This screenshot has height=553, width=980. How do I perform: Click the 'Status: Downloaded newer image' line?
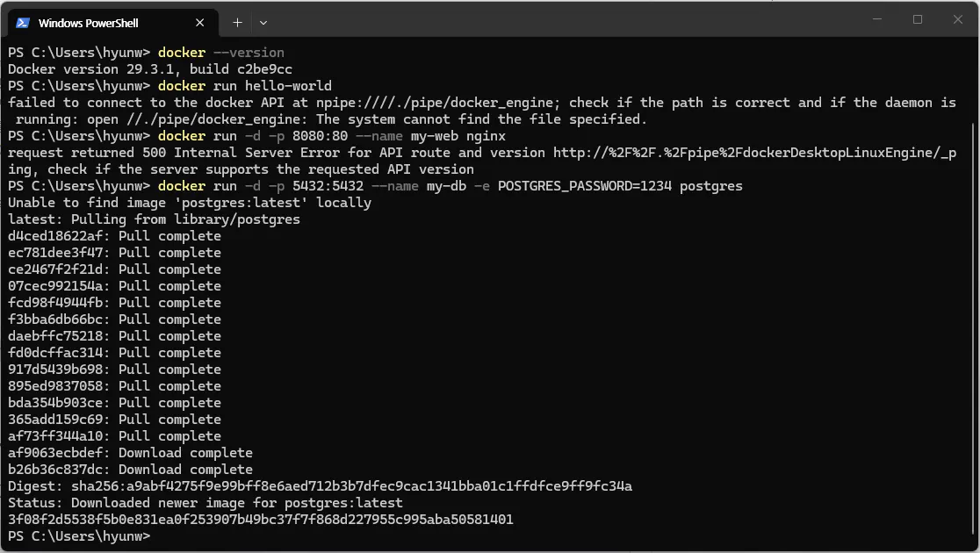click(x=205, y=503)
